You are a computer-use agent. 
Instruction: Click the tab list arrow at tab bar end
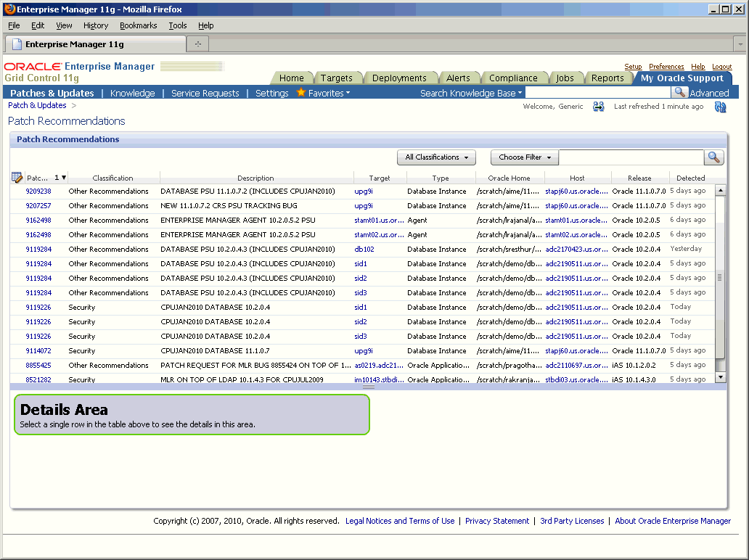(740, 44)
